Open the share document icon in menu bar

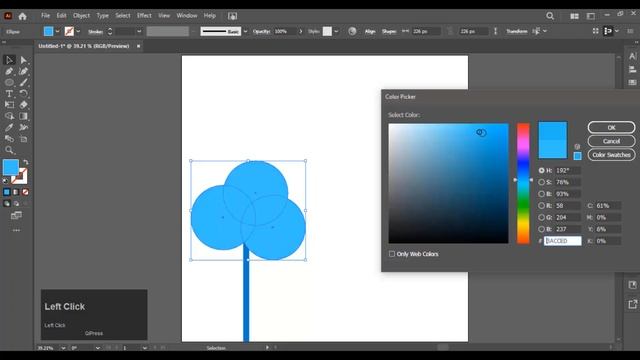[x=232, y=16]
